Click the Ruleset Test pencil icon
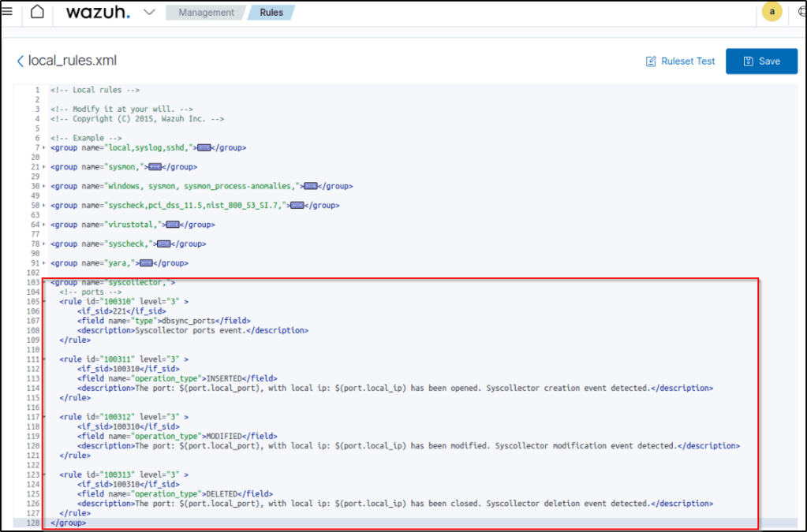The width and height of the screenshot is (807, 532). (x=651, y=61)
